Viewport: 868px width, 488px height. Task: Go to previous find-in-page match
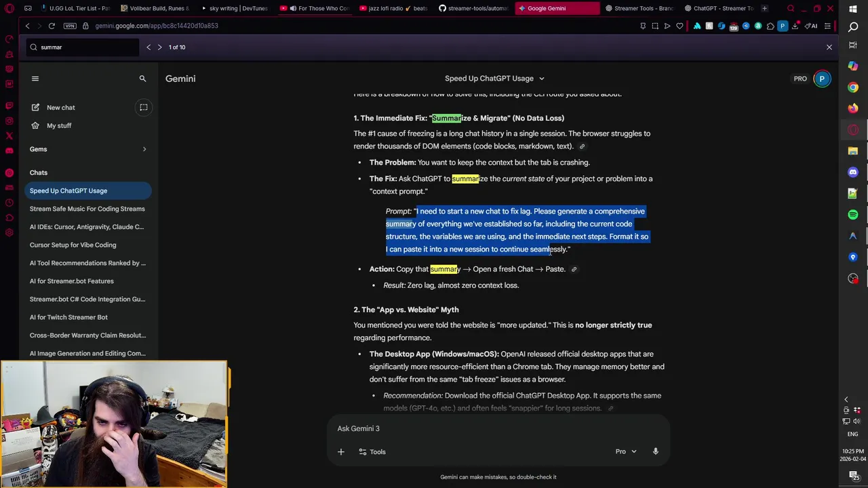(149, 47)
